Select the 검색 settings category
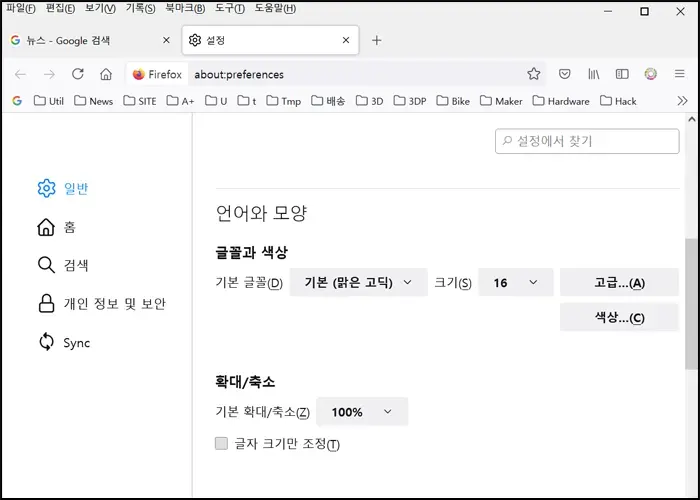This screenshot has height=500, width=700. click(63, 265)
